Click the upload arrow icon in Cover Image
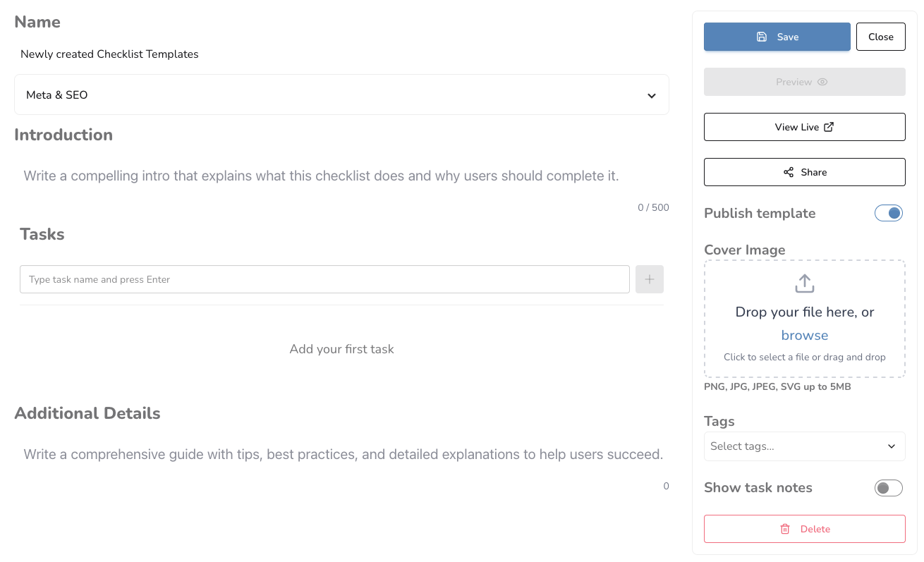Image resolution: width=924 pixels, height=562 pixels. pos(804,283)
